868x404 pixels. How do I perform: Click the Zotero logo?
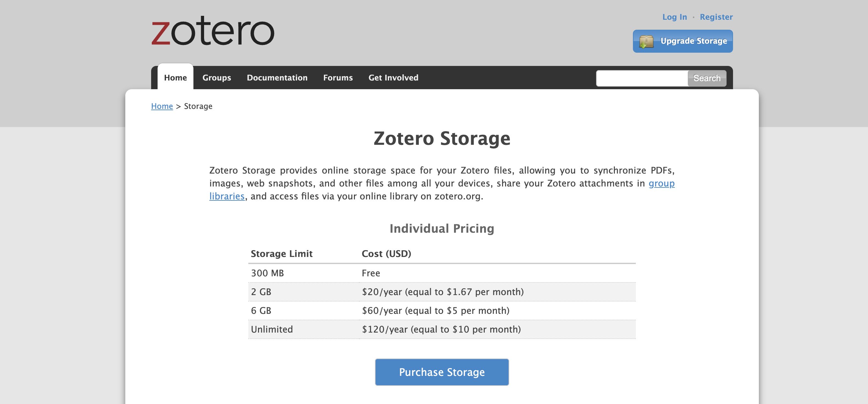(212, 31)
